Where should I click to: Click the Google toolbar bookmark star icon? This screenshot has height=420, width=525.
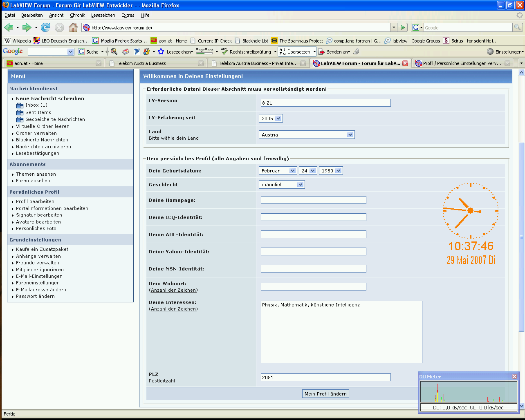point(161,52)
